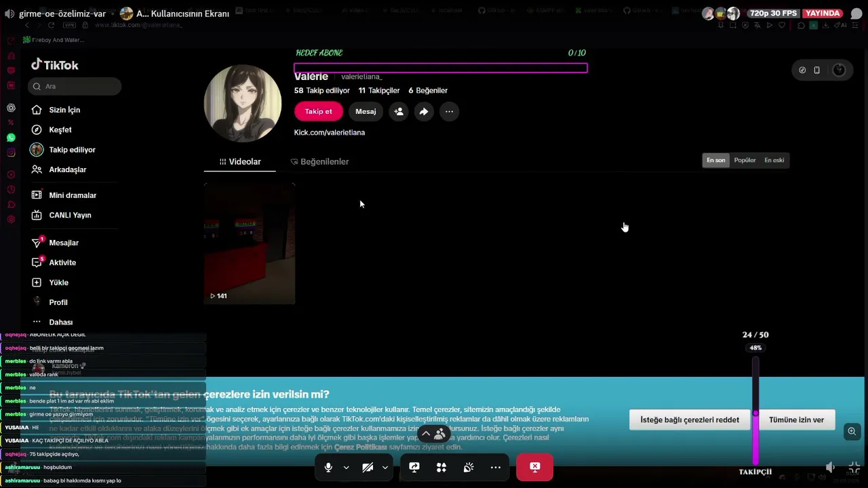The image size is (868, 488).
Task: View the 11 Takipçiler list
Action: 379,90
